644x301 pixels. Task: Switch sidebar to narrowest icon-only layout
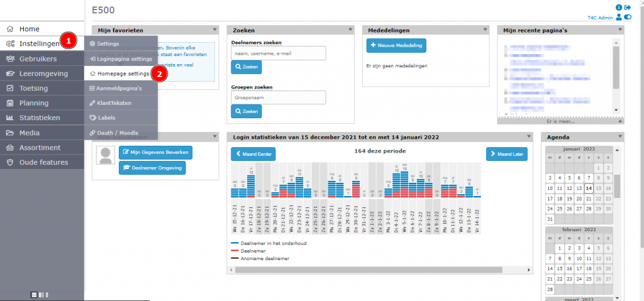pyautogui.click(x=48, y=294)
